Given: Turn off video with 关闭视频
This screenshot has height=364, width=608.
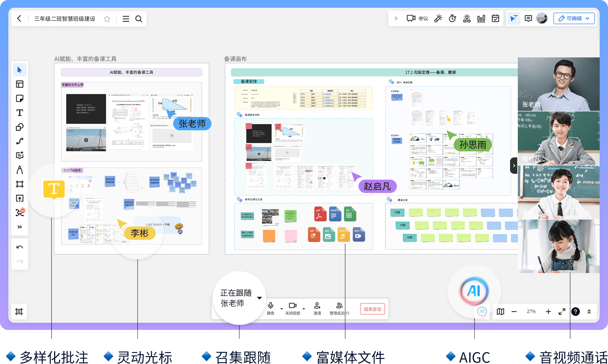Looking at the screenshot, I should pos(292,309).
